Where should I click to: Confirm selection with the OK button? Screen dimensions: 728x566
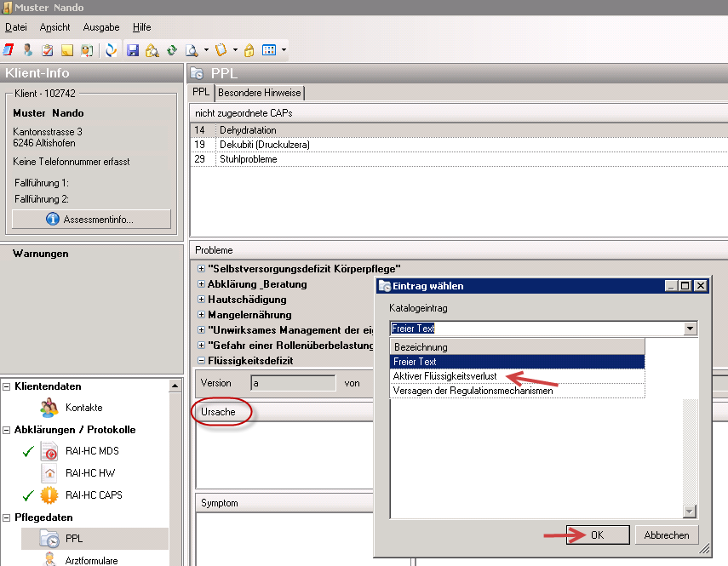pos(597,535)
